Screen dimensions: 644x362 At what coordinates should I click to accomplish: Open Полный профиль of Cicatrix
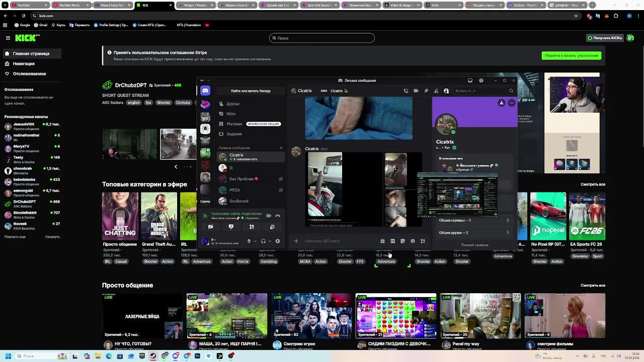click(x=474, y=245)
